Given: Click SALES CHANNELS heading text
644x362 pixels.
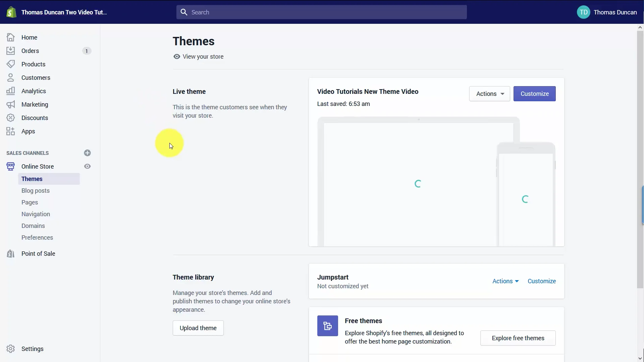Looking at the screenshot, I should 28,153.
